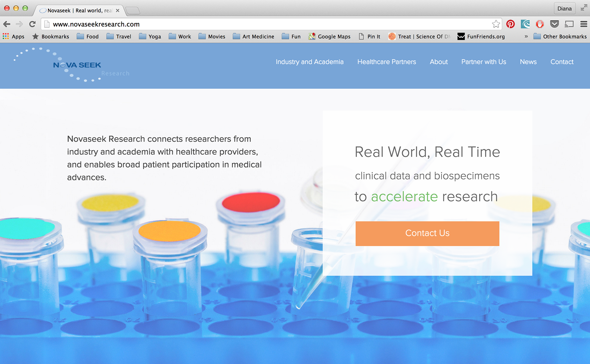Image resolution: width=590 pixels, height=364 pixels.
Task: Open the Apps launcher shortcut
Action: coord(14,37)
